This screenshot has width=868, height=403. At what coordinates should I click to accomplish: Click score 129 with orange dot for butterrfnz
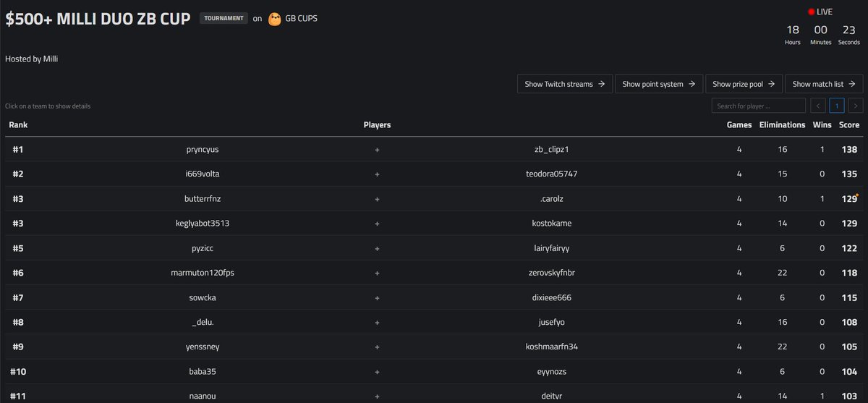click(x=850, y=198)
